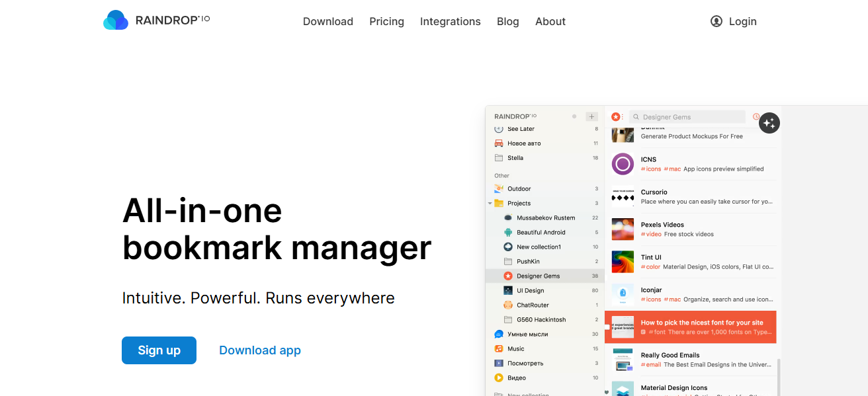Click the Raindrop.io cloud logo

[116, 20]
